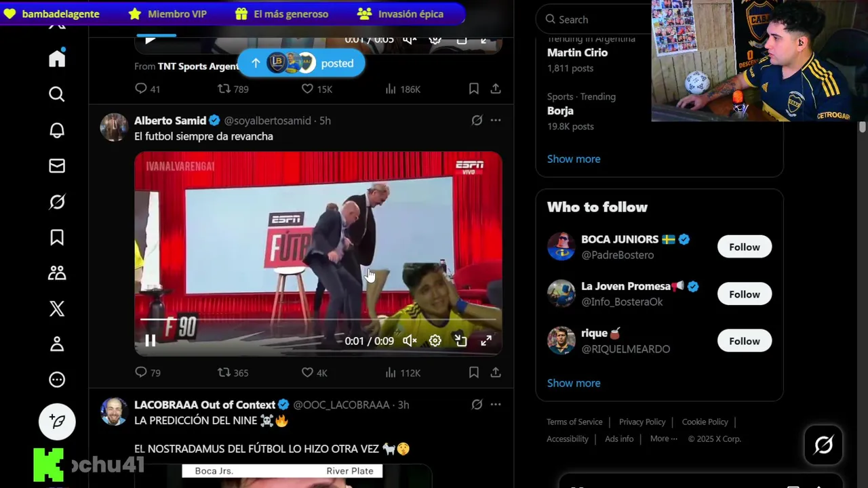This screenshot has width=868, height=488.
Task: Open settings gear of ESPN video
Action: (x=435, y=341)
